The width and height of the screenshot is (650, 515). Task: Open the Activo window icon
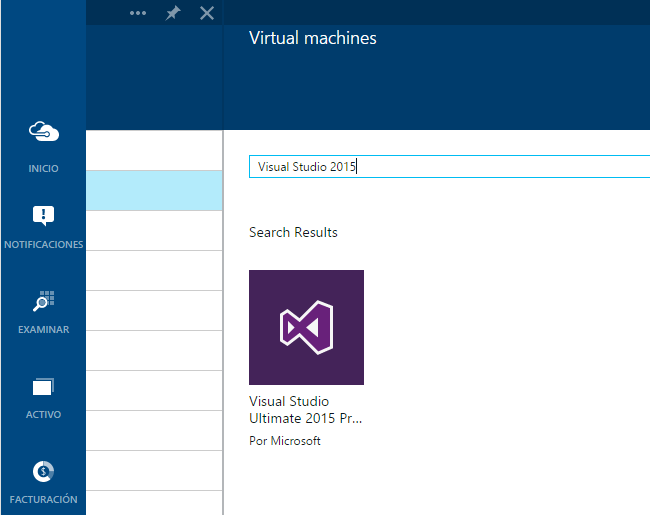[43, 386]
